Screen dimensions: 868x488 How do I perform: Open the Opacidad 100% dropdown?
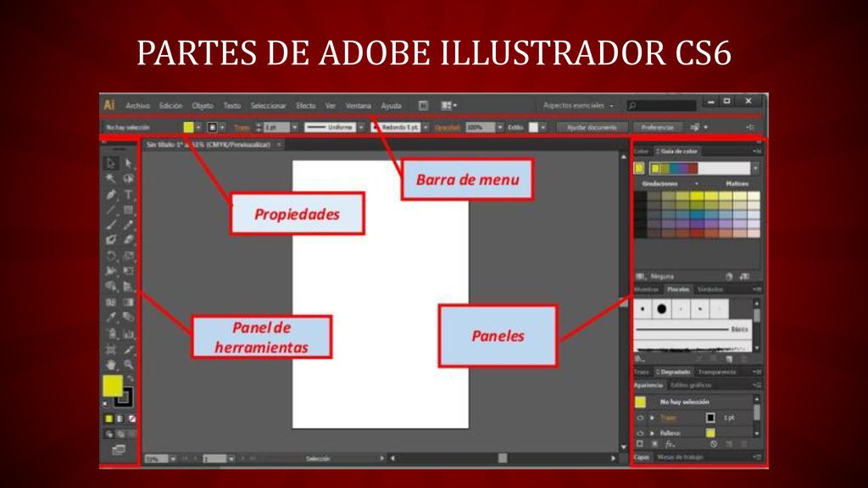click(x=500, y=128)
